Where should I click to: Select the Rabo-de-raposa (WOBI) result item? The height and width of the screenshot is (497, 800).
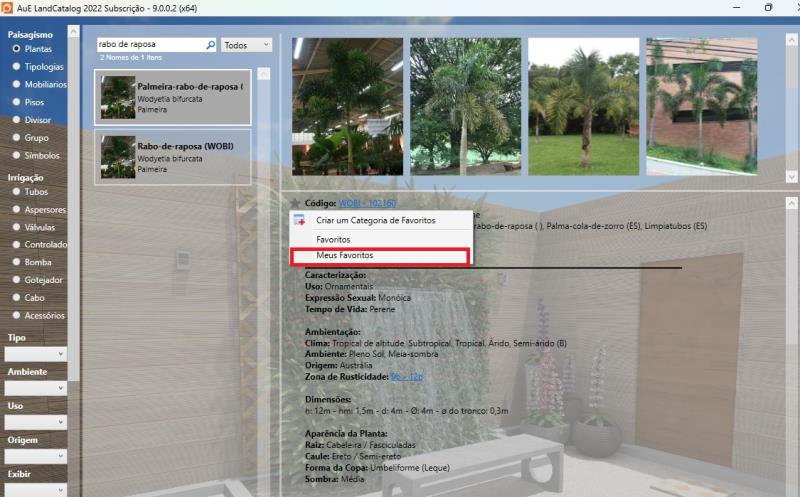173,157
